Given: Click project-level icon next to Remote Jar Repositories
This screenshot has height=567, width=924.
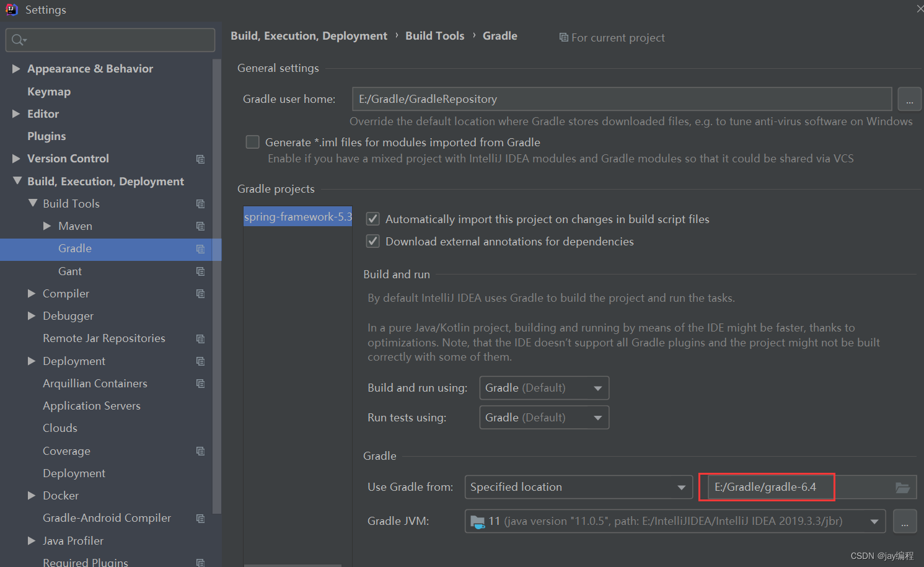Looking at the screenshot, I should (x=200, y=339).
